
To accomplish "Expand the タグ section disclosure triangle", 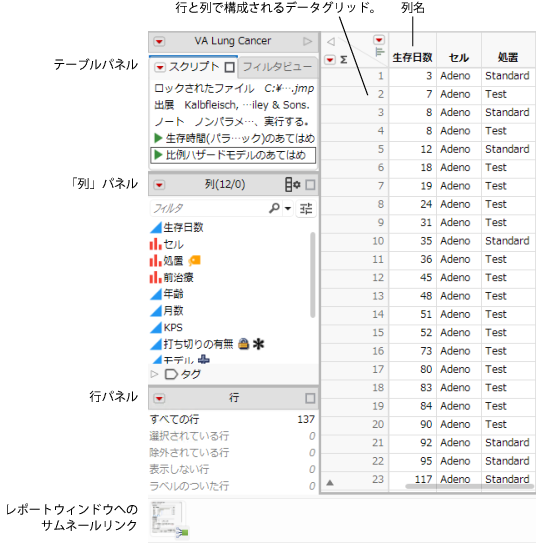I will [154, 374].
